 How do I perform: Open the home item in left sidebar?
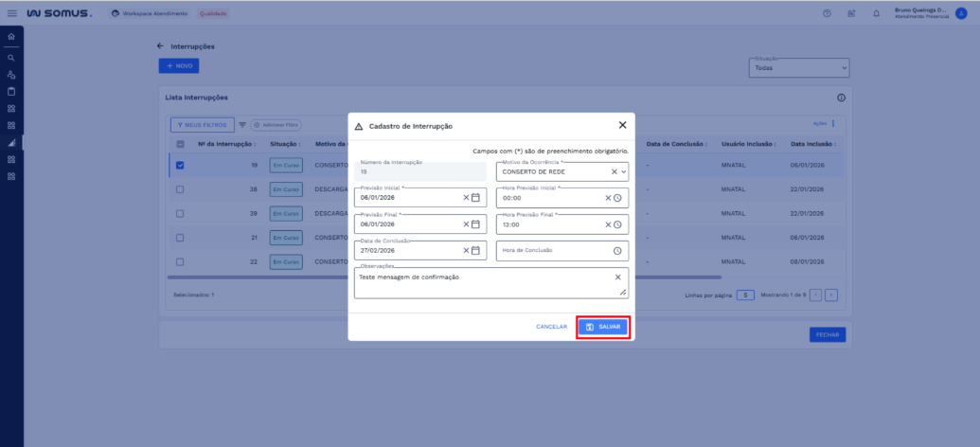click(11, 36)
